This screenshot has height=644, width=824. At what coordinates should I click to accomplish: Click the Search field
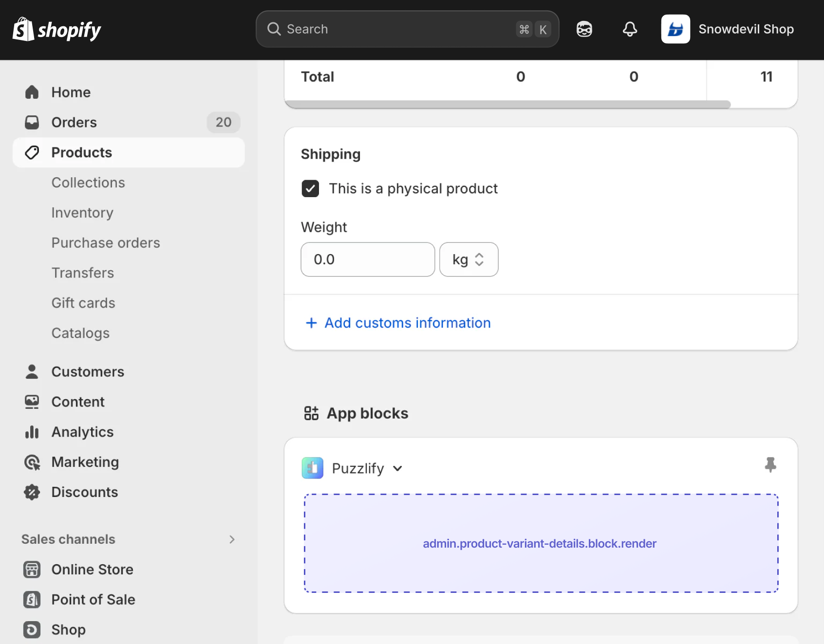coord(407,29)
